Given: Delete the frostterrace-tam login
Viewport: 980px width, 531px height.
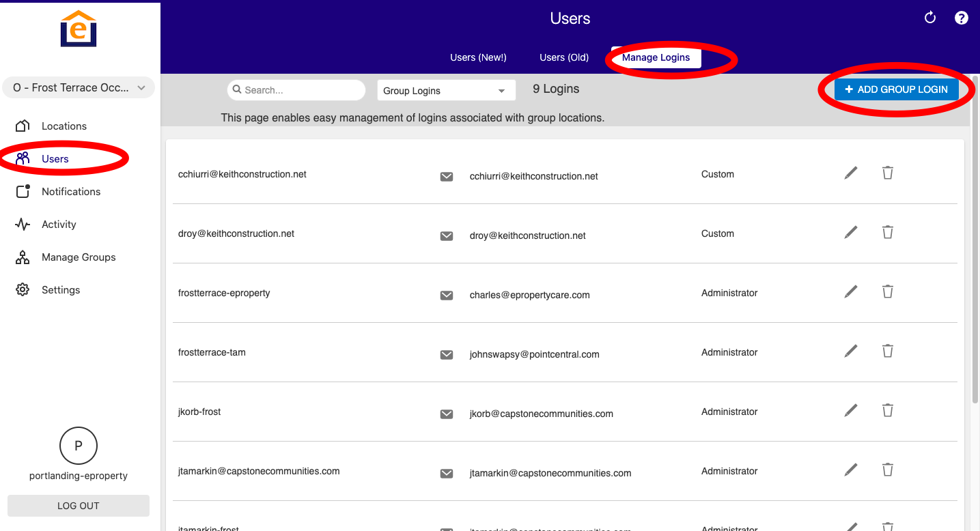Looking at the screenshot, I should coord(887,351).
